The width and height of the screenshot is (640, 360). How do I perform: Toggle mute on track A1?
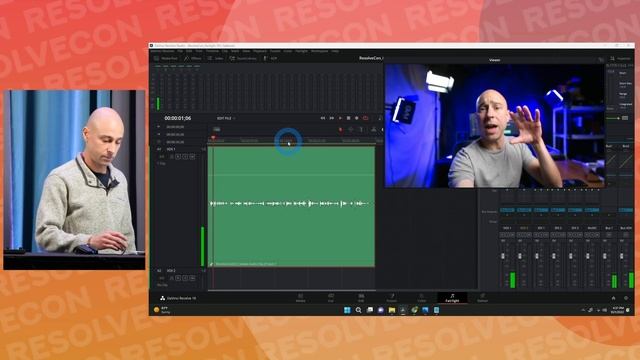click(192, 156)
